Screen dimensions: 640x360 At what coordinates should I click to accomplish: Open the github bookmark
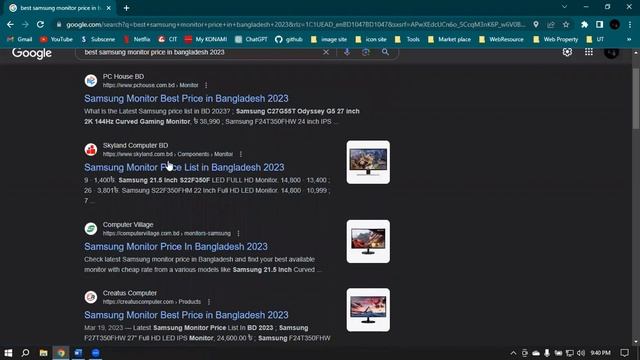[x=289, y=39]
